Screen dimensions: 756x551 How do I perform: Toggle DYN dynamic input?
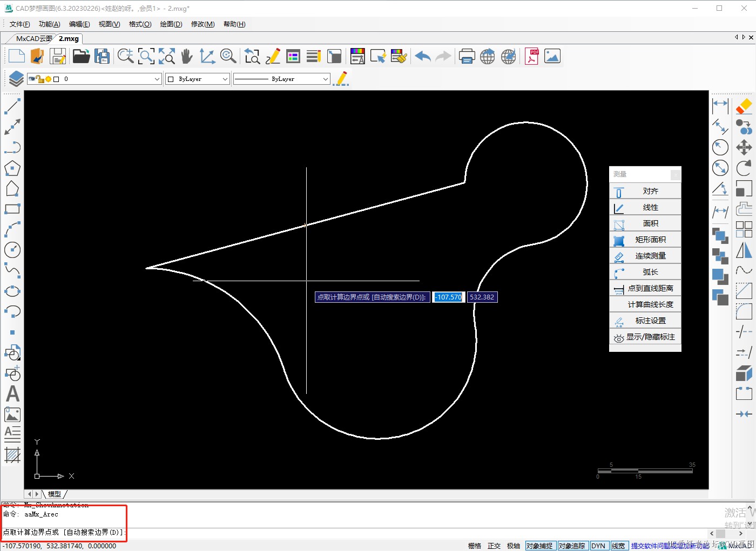[598, 546]
